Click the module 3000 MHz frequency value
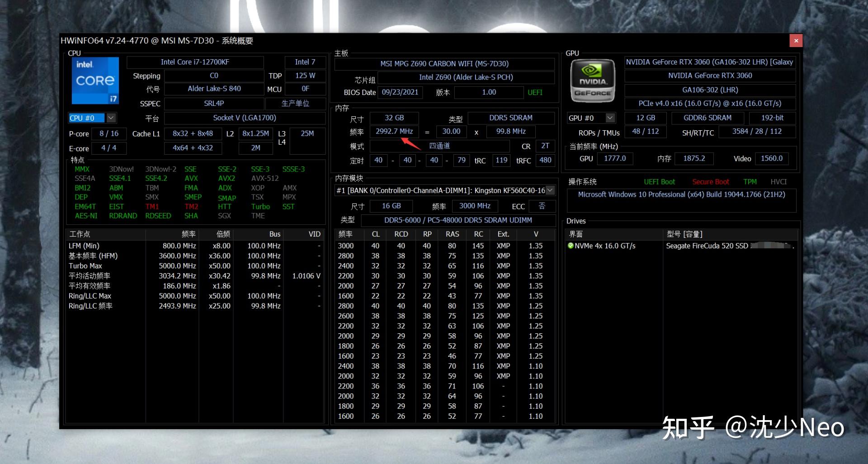Image resolution: width=868 pixels, height=464 pixels. tap(475, 206)
